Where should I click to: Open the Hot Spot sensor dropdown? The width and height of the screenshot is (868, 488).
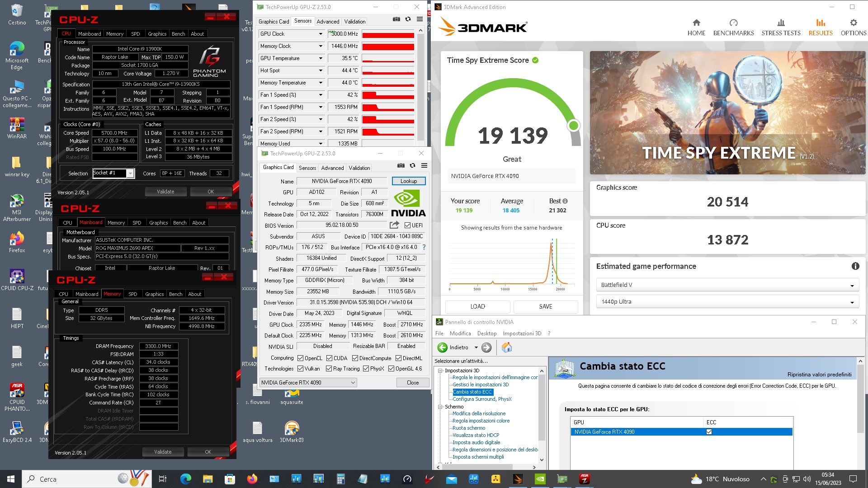(321, 70)
